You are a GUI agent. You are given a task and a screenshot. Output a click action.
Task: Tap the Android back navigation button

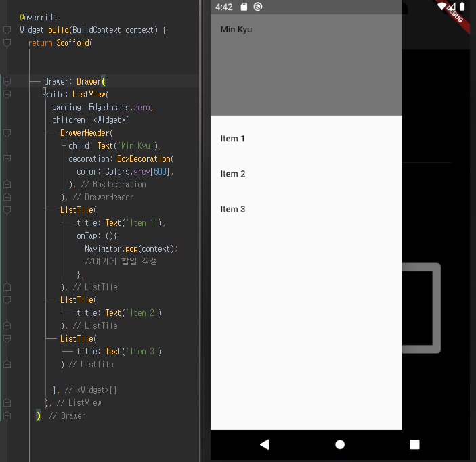[265, 444]
